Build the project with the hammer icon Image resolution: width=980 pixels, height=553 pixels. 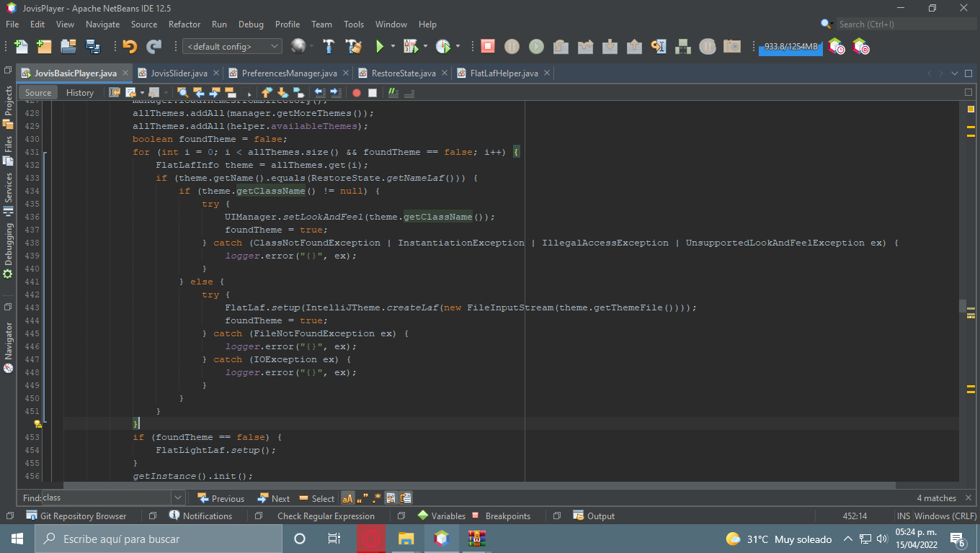pos(329,47)
